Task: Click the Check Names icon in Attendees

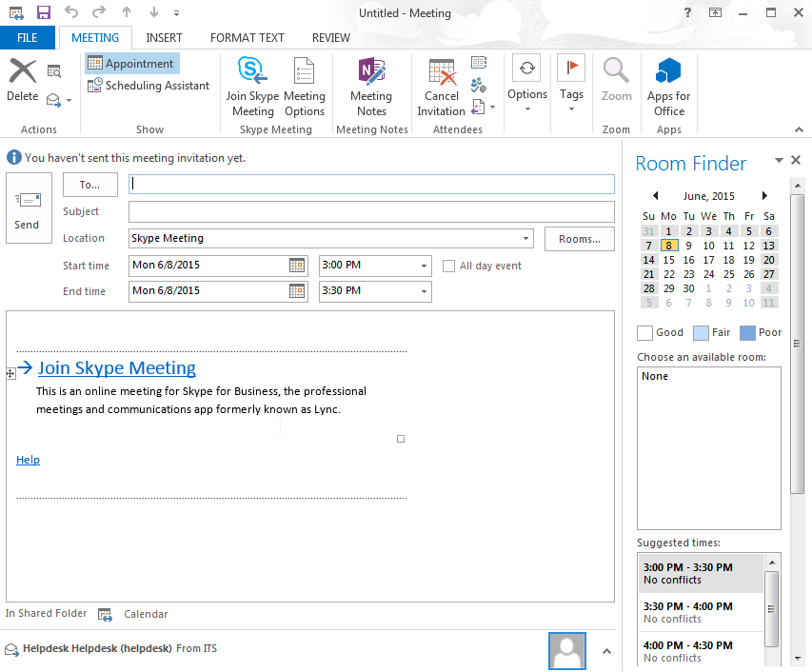Action: (x=479, y=85)
